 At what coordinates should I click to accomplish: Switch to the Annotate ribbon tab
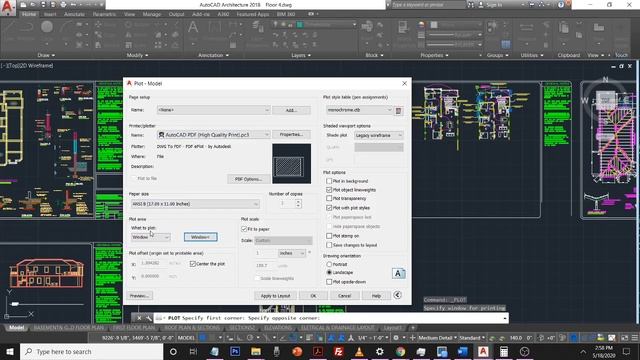click(74, 14)
